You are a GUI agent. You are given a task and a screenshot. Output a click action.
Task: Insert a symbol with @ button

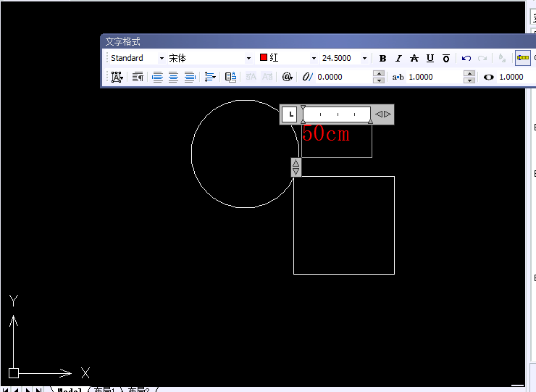click(x=287, y=77)
